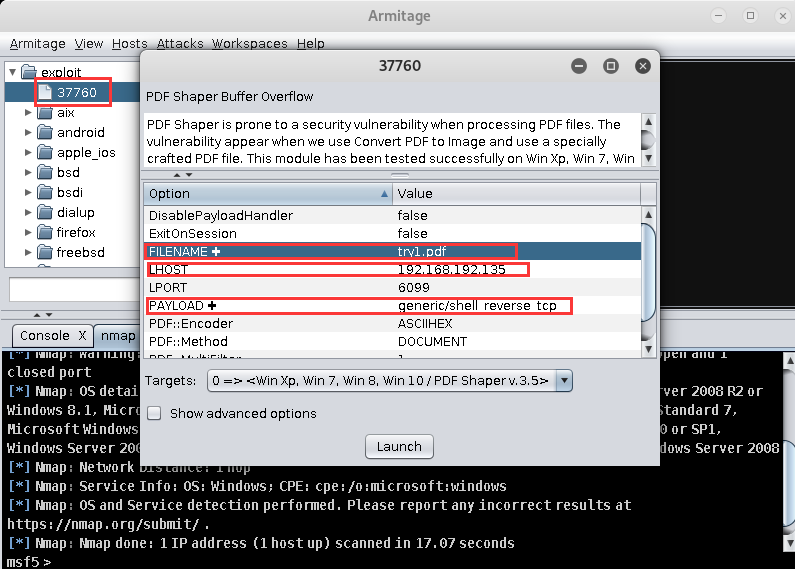The height and width of the screenshot is (569, 795).
Task: Click the PAYLOAD option label
Action: coord(176,306)
